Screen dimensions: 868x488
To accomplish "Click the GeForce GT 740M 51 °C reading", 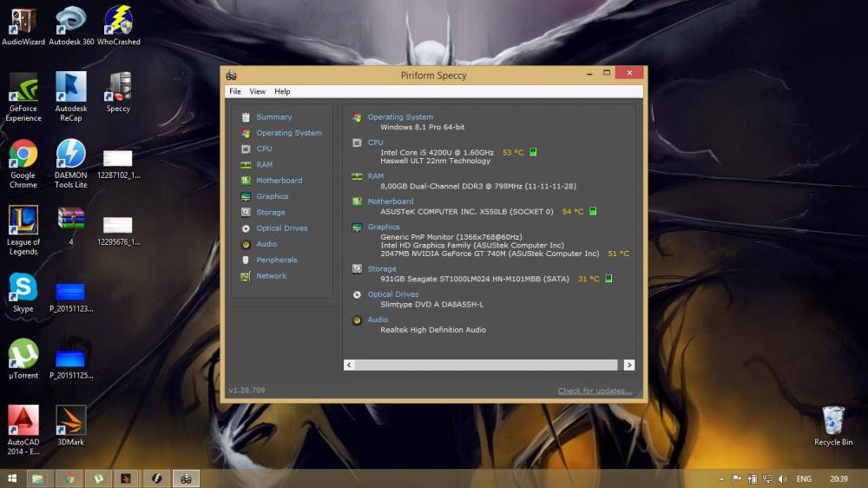I will pyautogui.click(x=618, y=254).
